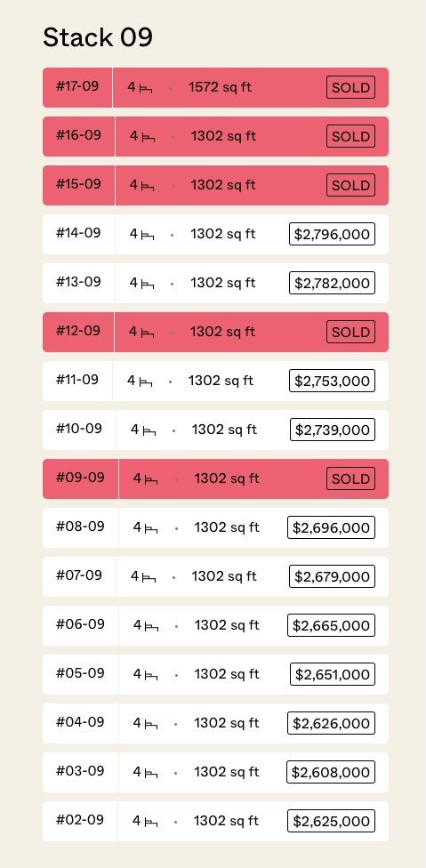Open unit #05-09 listing label
The image size is (426, 868).
tap(80, 673)
